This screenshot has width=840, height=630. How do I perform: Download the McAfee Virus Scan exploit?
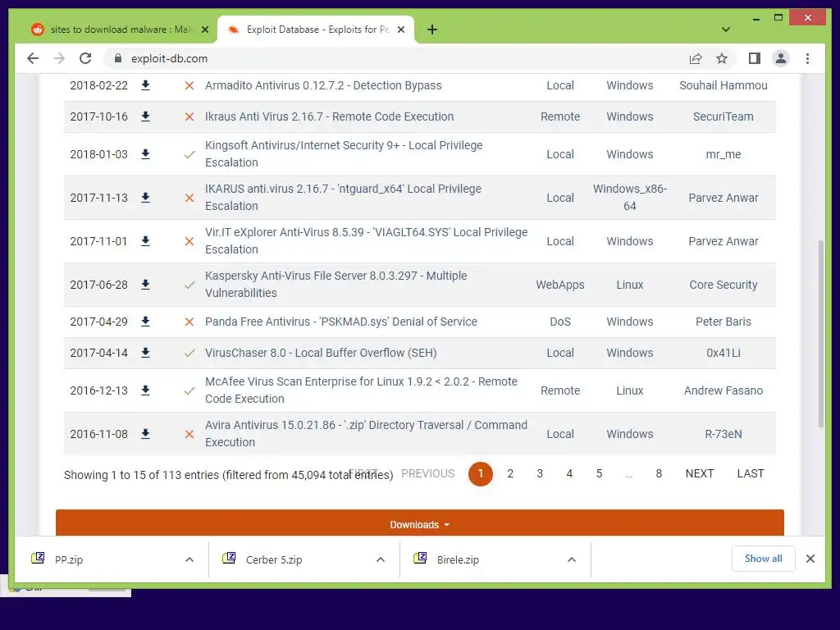145,390
